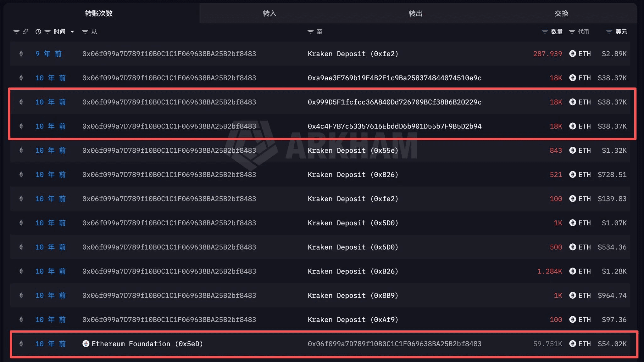Switch to the 转出 tab
Image resolution: width=644 pixels, height=362 pixels.
415,13
